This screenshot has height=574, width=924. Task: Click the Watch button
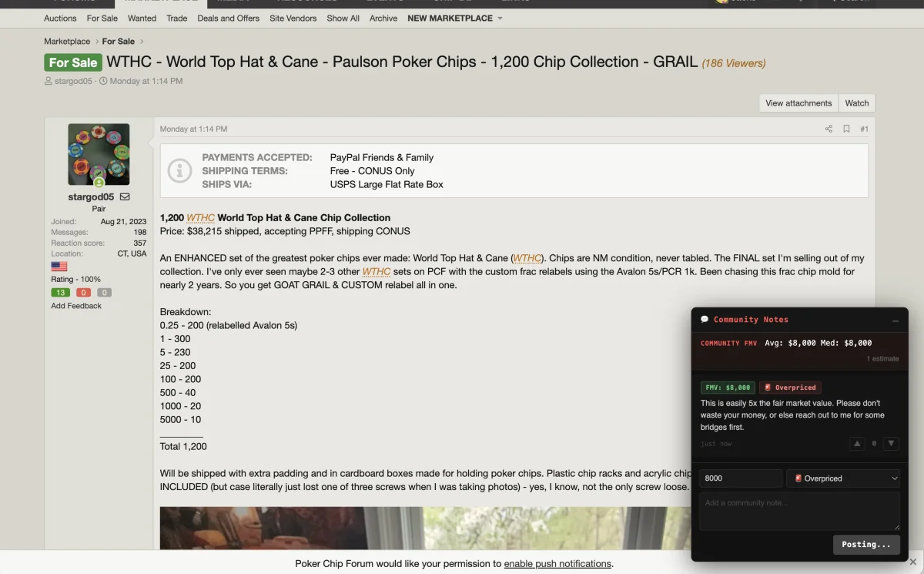857,103
